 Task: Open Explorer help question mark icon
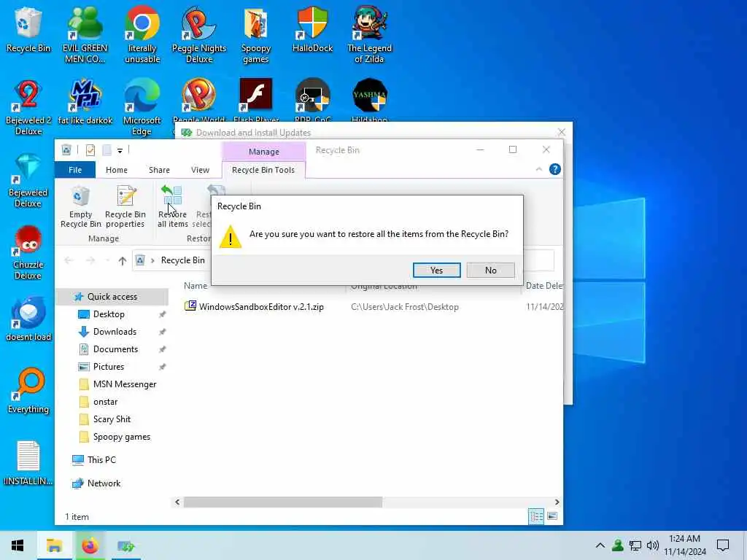click(x=554, y=169)
